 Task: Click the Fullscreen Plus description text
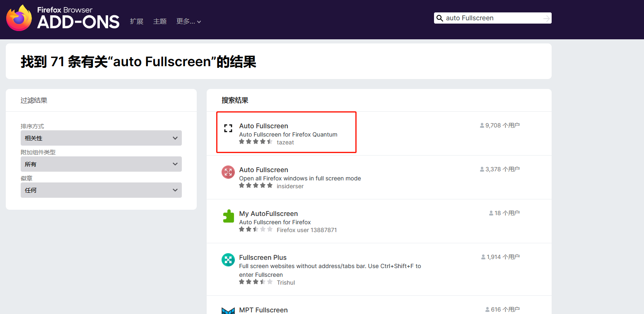pos(330,270)
